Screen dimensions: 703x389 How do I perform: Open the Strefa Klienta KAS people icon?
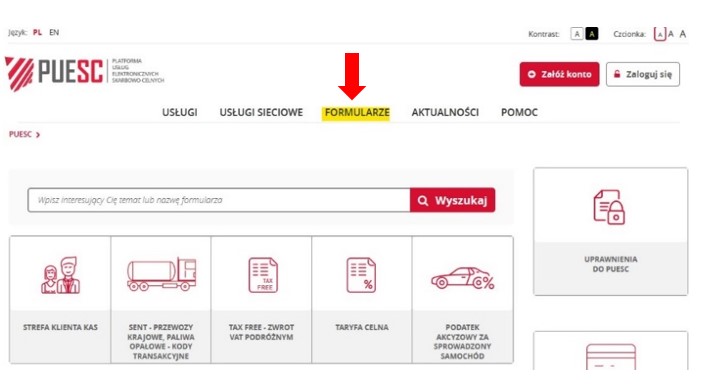click(61, 275)
